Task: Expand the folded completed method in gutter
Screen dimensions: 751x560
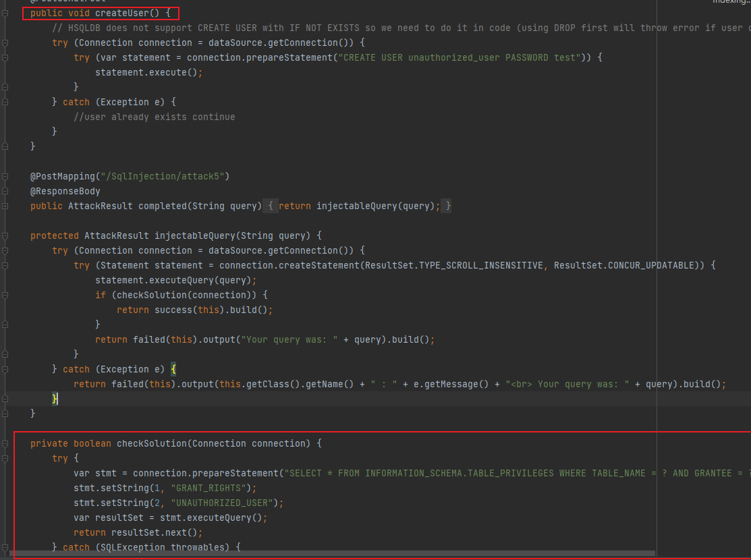Action: click(x=5, y=206)
